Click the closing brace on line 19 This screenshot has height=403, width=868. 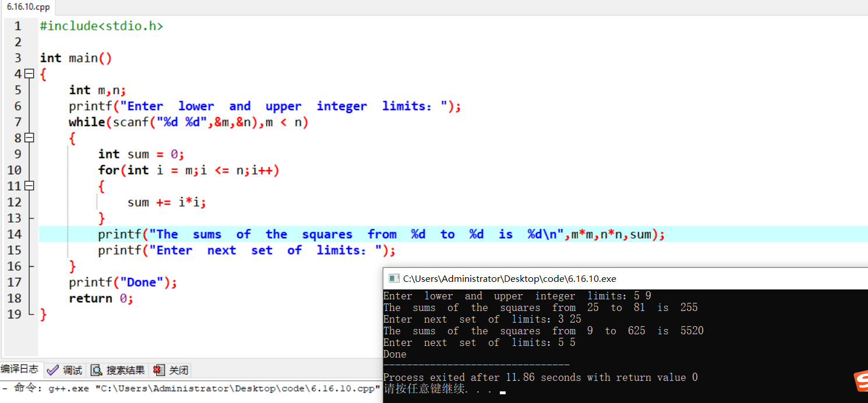[x=43, y=314]
